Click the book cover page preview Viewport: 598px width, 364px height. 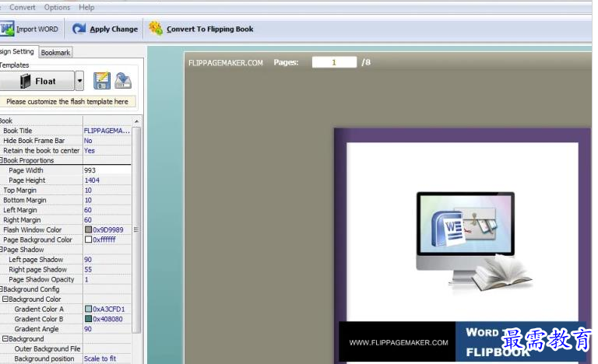tap(463, 246)
